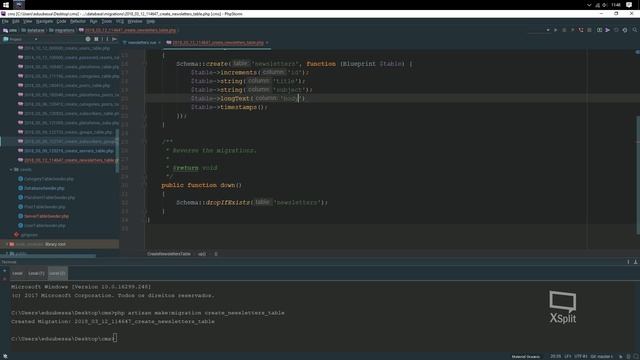This screenshot has height=360, width=640.
Task: Open the Refactor menu
Action: coord(78,21)
